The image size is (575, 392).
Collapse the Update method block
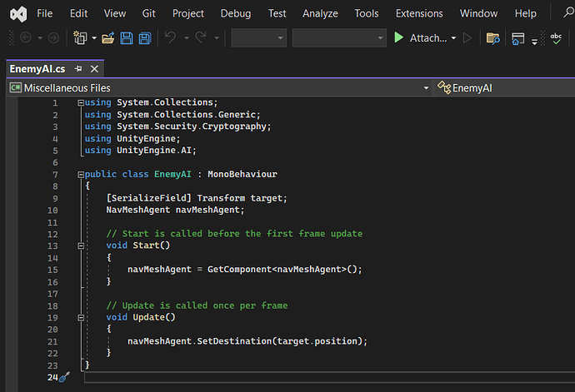(80, 317)
